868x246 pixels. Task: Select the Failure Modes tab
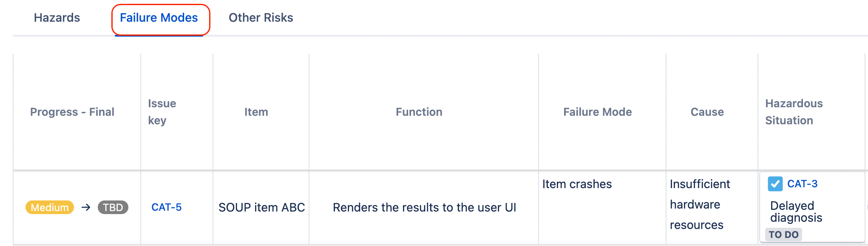click(x=159, y=18)
